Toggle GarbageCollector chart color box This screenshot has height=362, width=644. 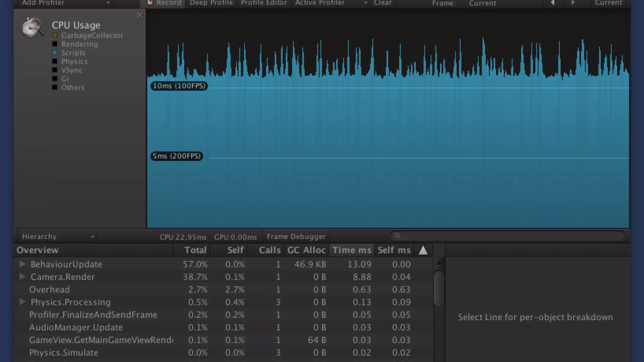click(x=55, y=35)
